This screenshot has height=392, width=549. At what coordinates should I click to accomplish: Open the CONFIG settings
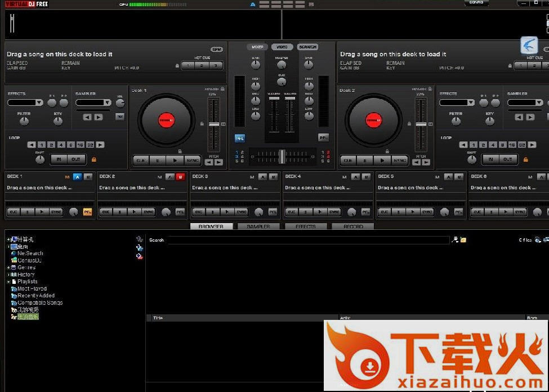476,2
